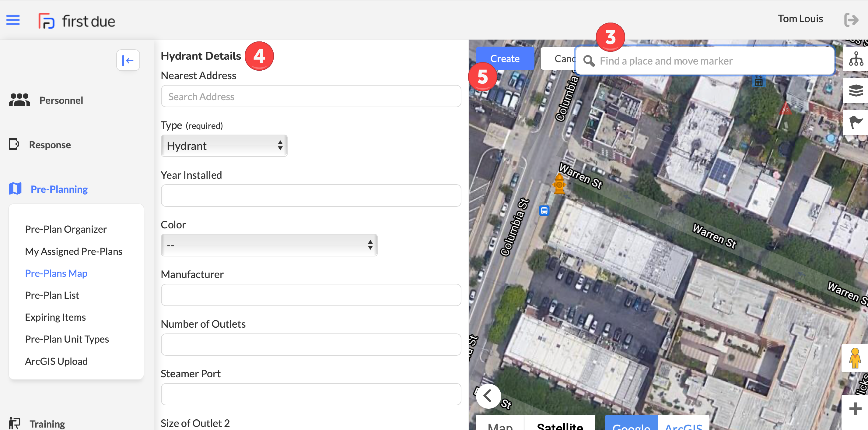The image size is (868, 430).
Task: Click the Search Address input field
Action: 311,97
